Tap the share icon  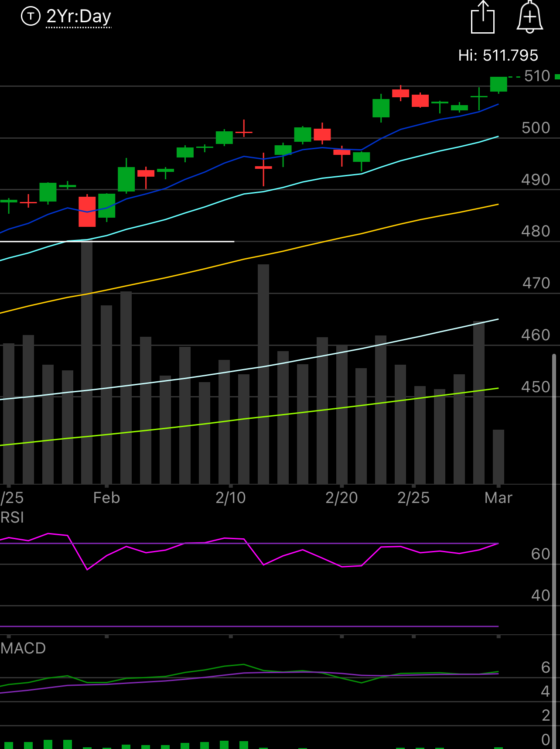coord(483,17)
